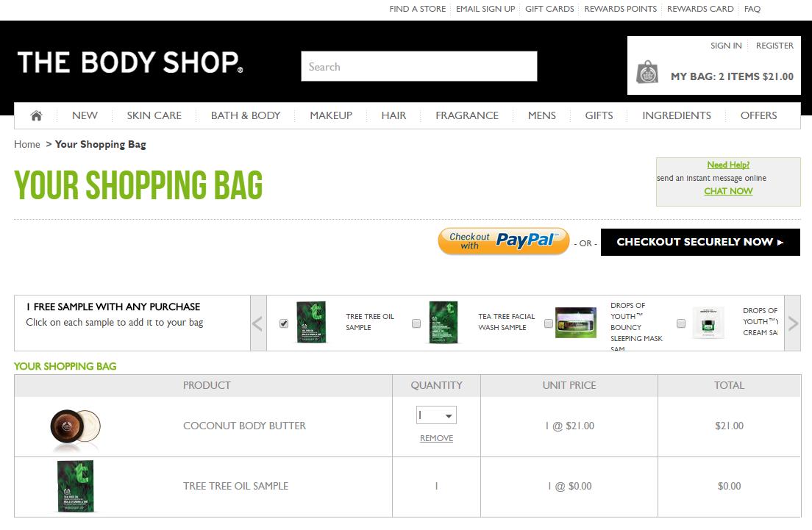Select the Tea Tree Facial Wash sample image
This screenshot has width=812, height=530.
pos(443,322)
